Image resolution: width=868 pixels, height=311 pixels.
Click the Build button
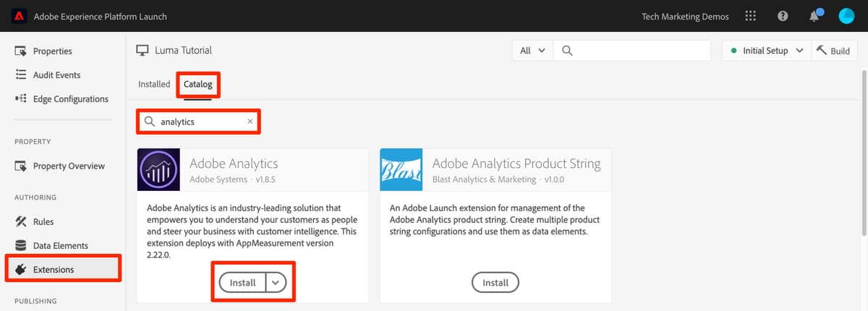pos(833,51)
